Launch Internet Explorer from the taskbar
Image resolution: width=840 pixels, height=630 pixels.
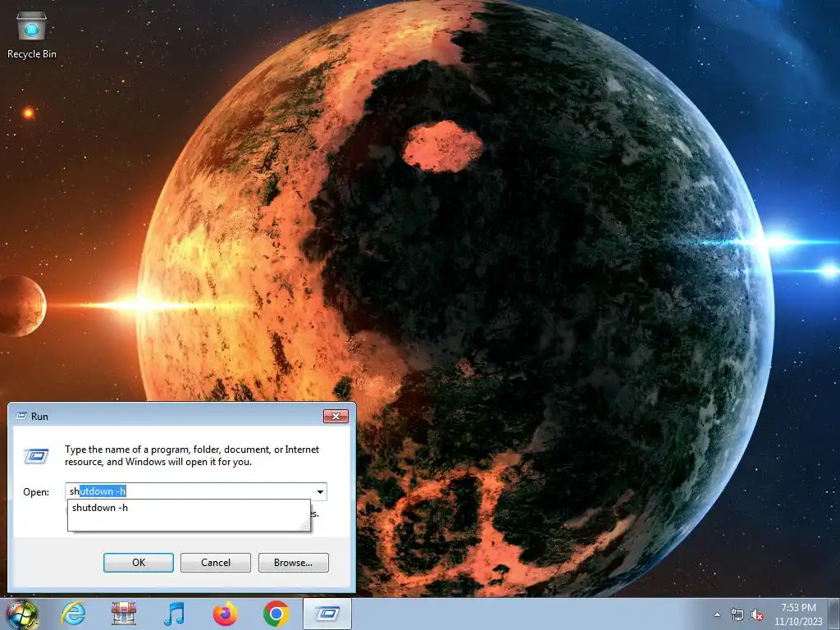(73, 614)
